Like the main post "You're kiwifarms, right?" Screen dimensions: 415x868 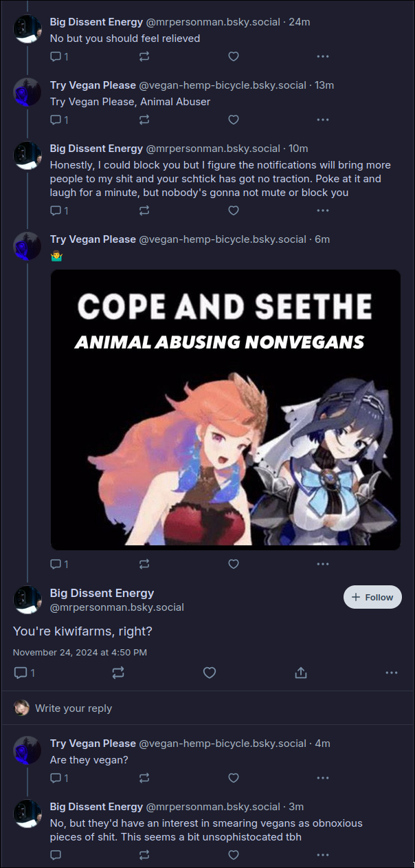tap(210, 673)
